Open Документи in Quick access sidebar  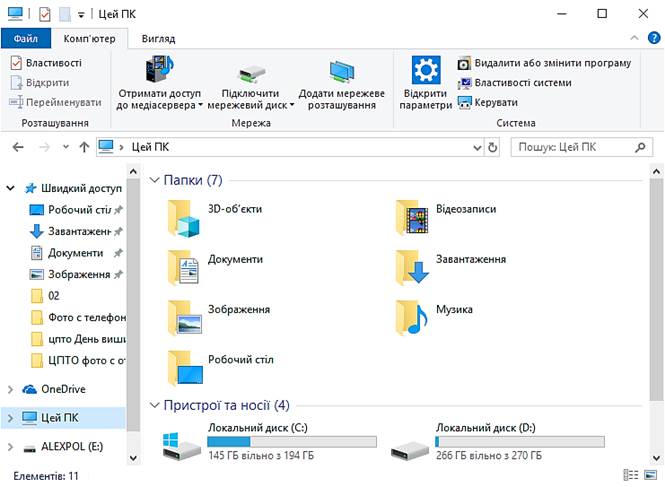tap(76, 253)
